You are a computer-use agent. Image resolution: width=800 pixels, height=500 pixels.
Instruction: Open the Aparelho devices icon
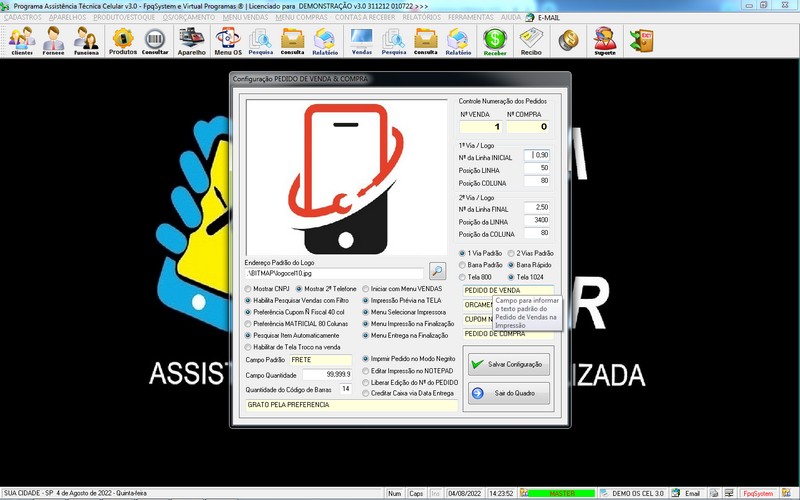click(191, 40)
